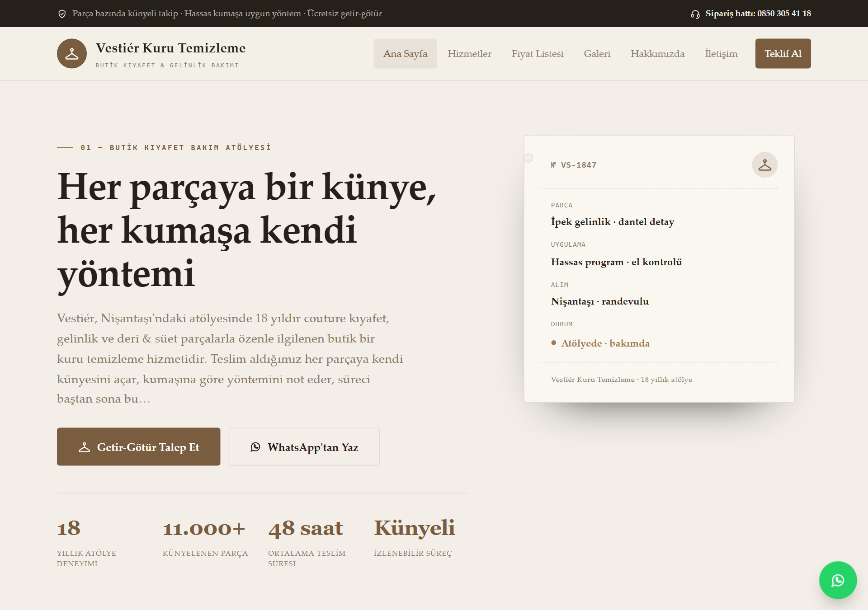Click the text Hassas program · el kontrolü
The height and width of the screenshot is (610, 868).
(x=617, y=262)
